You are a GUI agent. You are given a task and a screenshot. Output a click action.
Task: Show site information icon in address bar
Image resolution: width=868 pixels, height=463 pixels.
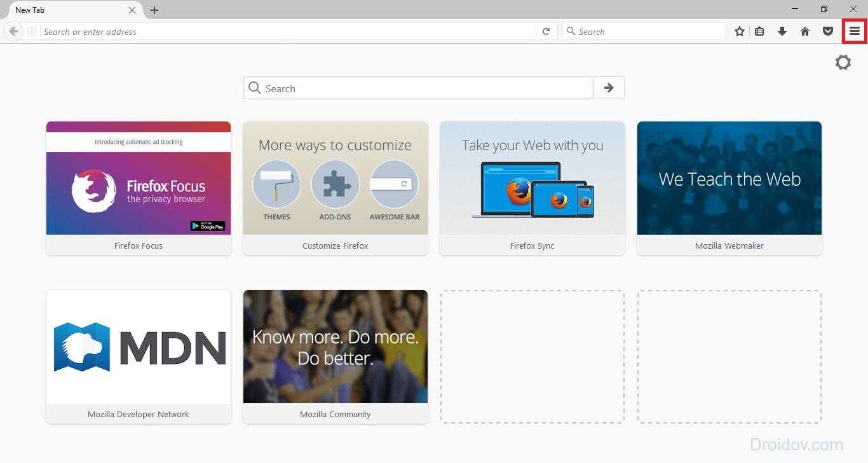coord(32,31)
